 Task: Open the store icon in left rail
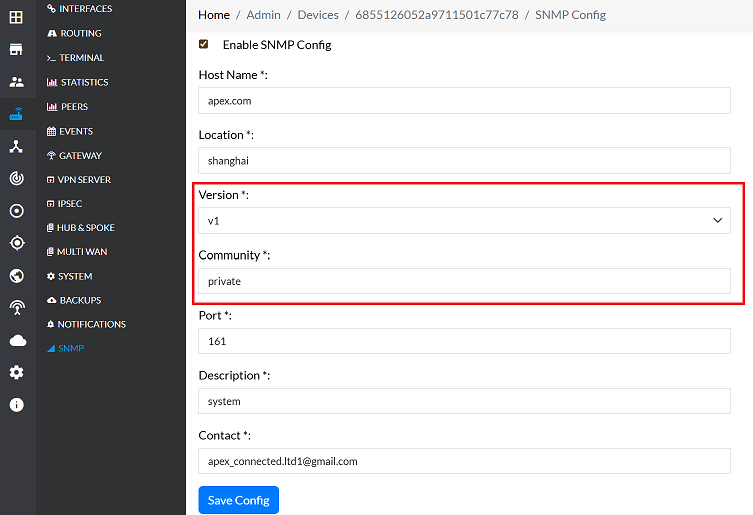(16, 49)
